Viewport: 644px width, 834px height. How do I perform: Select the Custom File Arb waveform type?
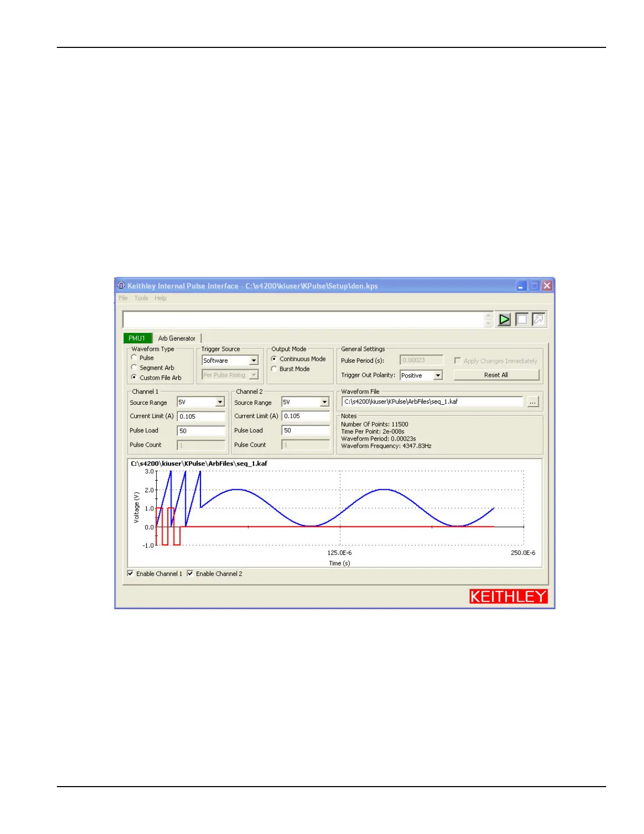(x=134, y=378)
